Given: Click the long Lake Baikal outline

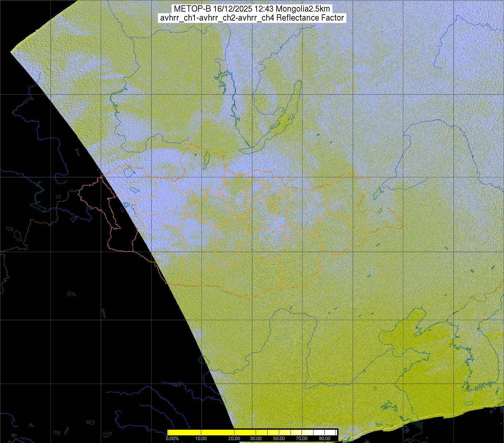Looking at the screenshot, I should 283,120.
